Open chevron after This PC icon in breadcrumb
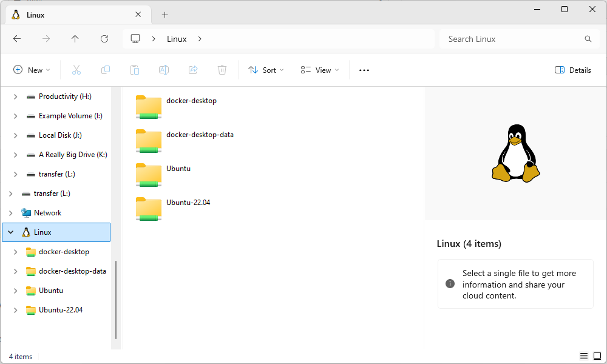 click(154, 39)
